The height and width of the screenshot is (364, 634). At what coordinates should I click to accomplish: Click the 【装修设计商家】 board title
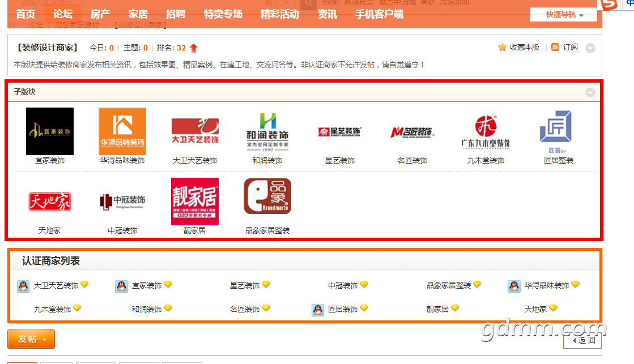pos(47,48)
